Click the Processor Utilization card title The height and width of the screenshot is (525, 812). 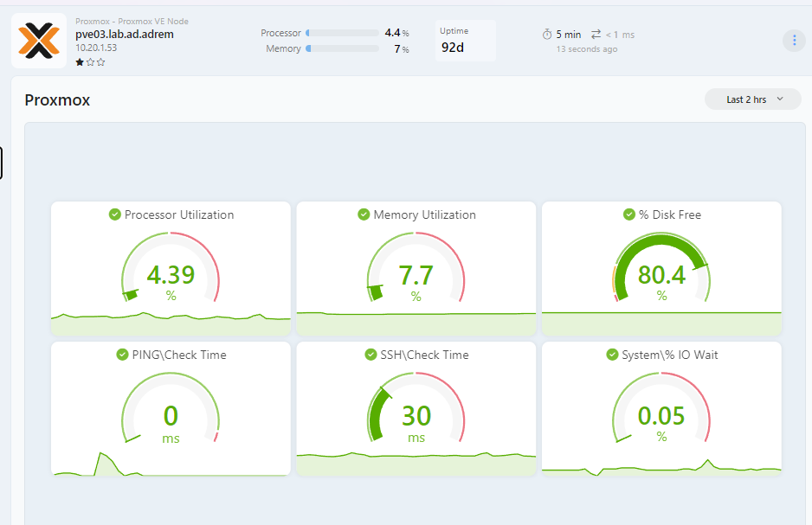(179, 214)
